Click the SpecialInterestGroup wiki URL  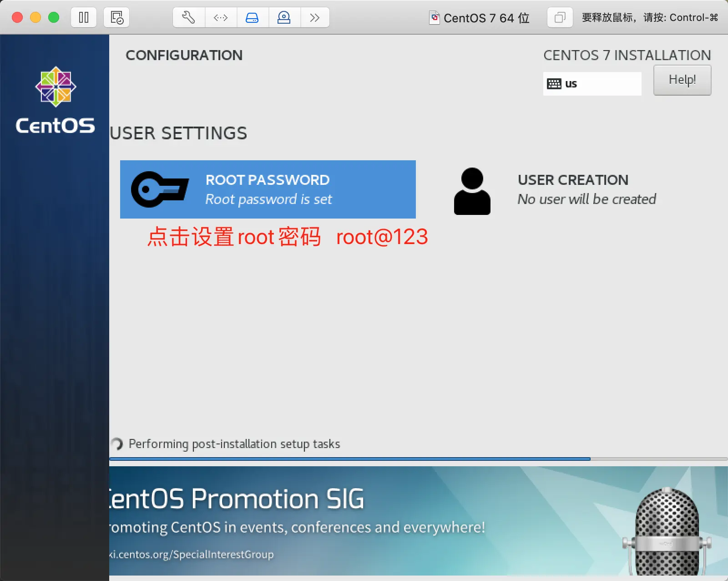[x=192, y=555]
